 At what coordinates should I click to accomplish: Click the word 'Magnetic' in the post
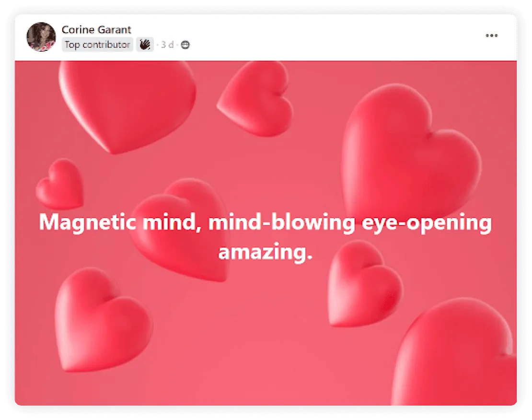click(88, 222)
